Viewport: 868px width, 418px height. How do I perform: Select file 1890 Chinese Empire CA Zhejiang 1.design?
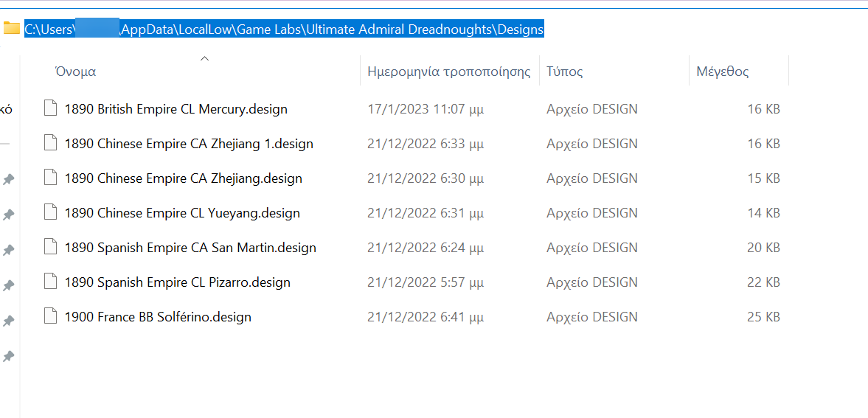click(x=189, y=144)
